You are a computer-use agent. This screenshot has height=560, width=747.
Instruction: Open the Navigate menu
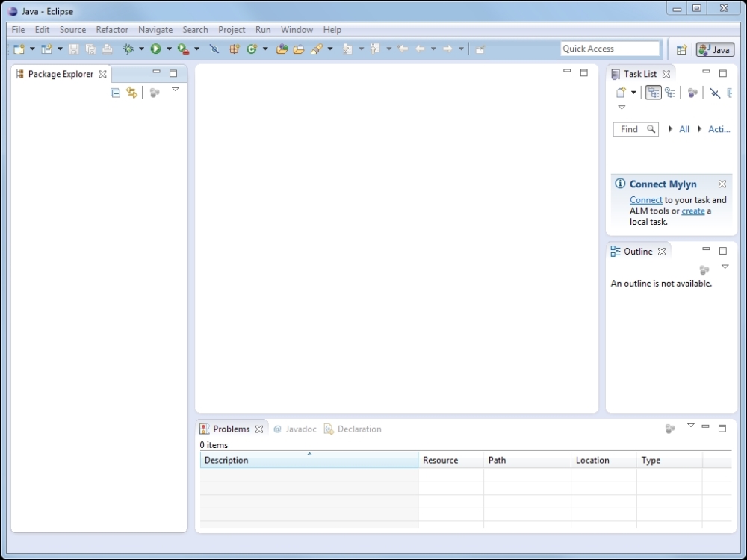[155, 30]
